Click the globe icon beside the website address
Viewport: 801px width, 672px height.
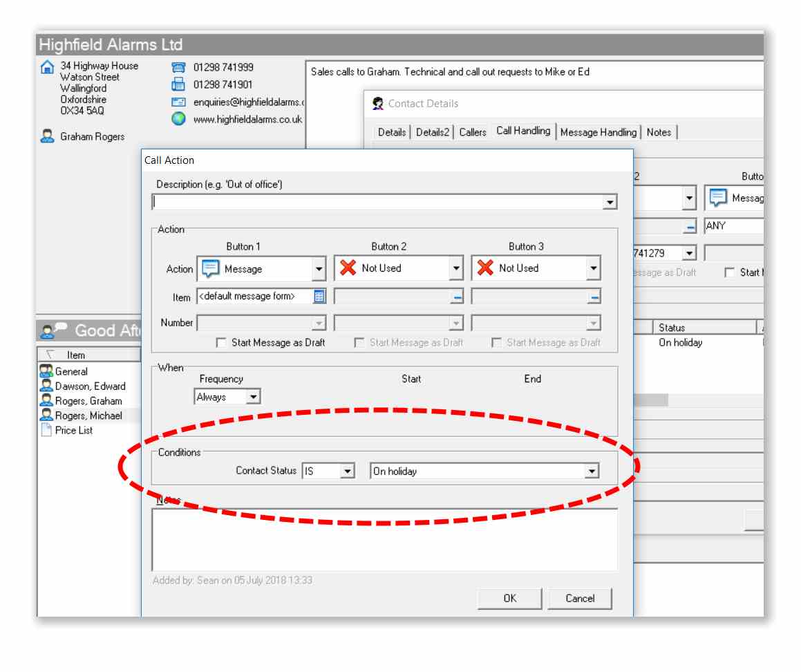coord(178,119)
